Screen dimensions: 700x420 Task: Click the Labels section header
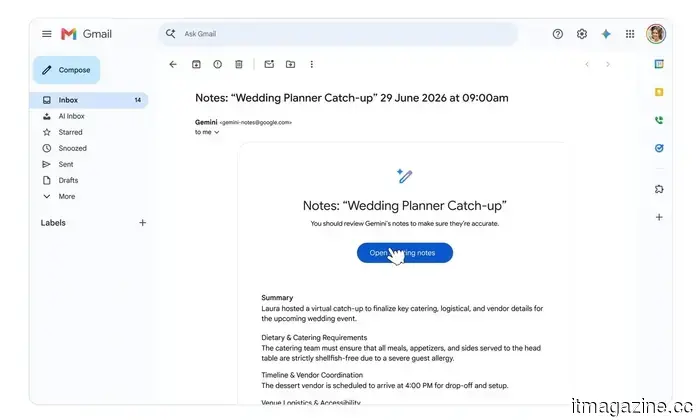[x=53, y=223]
